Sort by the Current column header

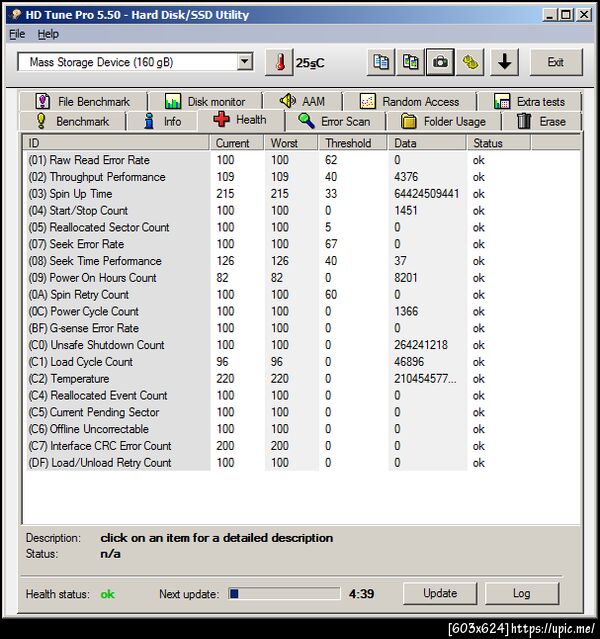pyautogui.click(x=237, y=143)
